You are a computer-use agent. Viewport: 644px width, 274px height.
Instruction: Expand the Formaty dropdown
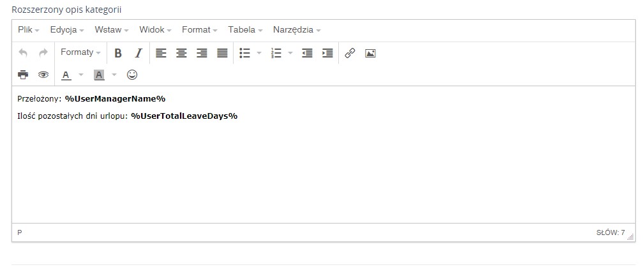click(x=80, y=52)
